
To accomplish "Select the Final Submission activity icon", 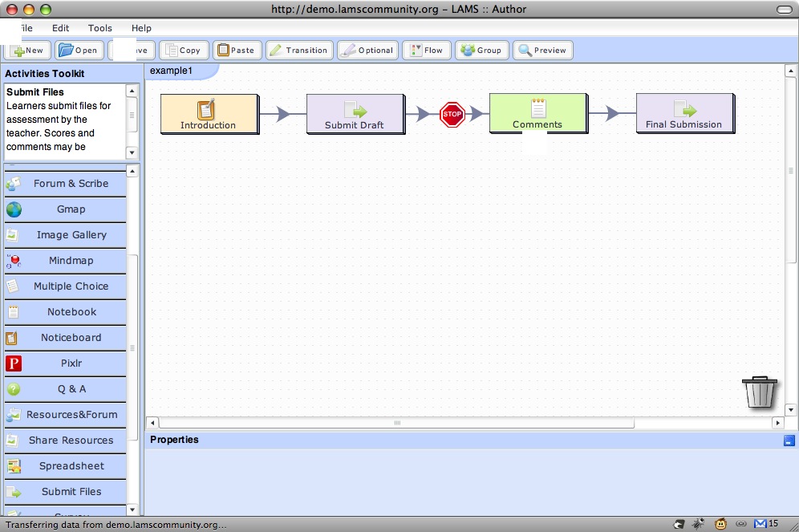I will [x=684, y=109].
